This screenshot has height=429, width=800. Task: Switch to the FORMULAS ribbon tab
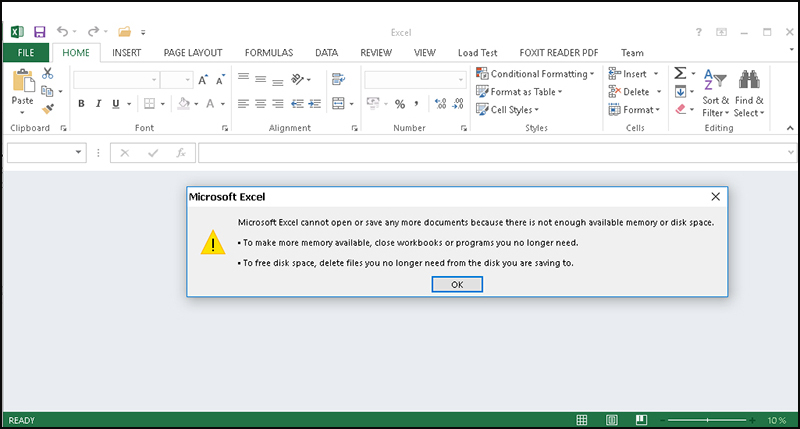(267, 52)
